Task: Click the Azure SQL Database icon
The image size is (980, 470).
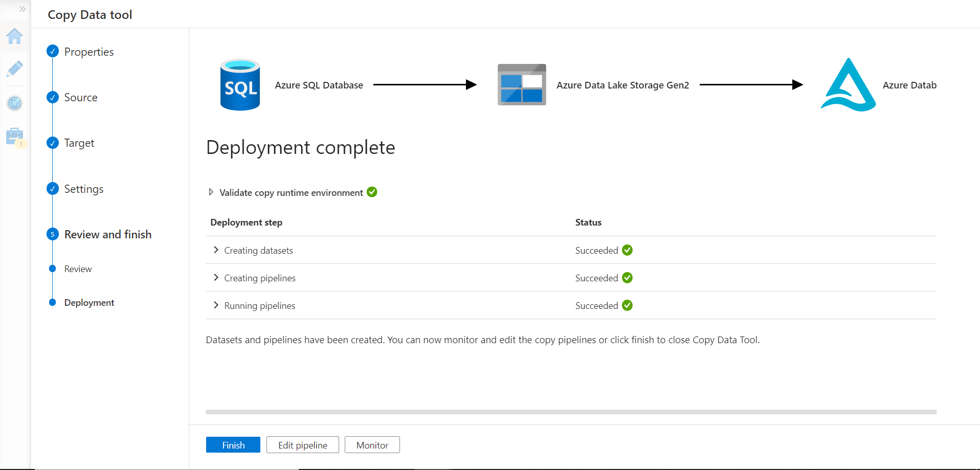Action: click(x=239, y=85)
